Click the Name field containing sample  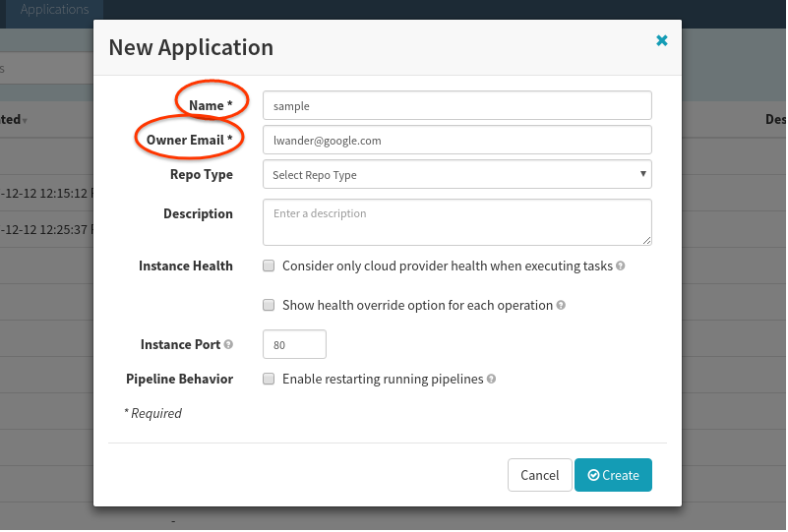456,105
